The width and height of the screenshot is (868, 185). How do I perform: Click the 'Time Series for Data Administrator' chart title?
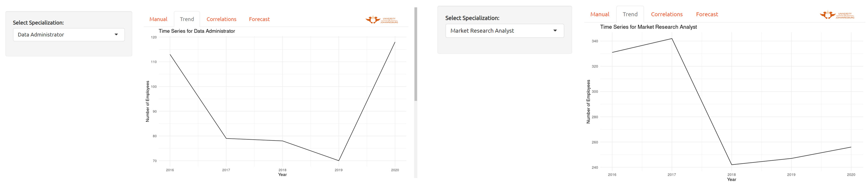click(x=197, y=31)
